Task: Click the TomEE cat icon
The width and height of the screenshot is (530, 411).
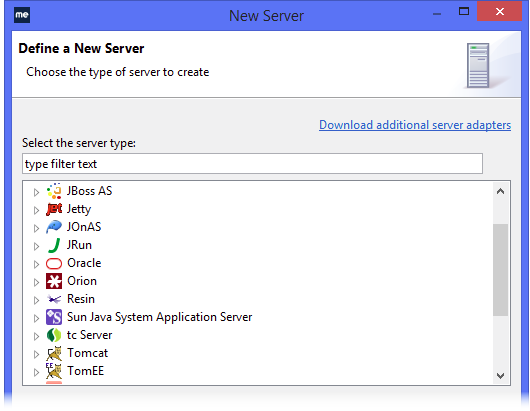Action: [54, 371]
